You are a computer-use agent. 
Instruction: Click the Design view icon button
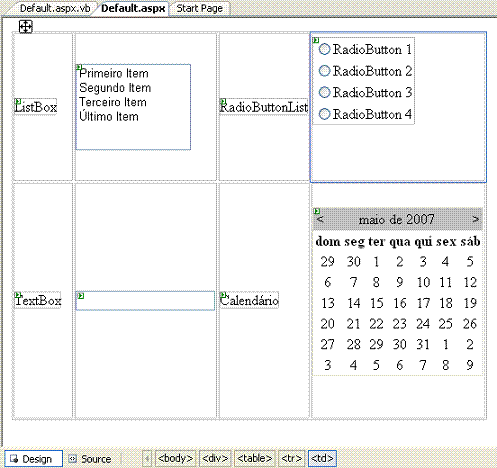(33, 459)
